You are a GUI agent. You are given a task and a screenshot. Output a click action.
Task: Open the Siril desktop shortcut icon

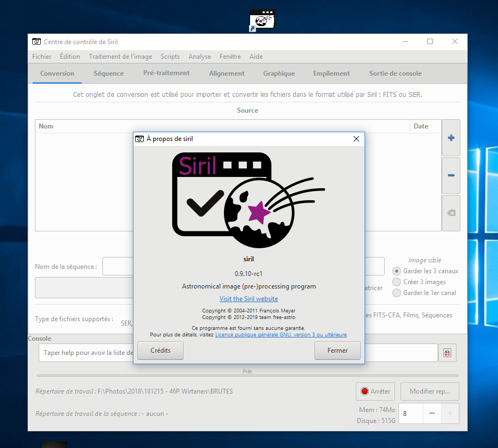(262, 20)
